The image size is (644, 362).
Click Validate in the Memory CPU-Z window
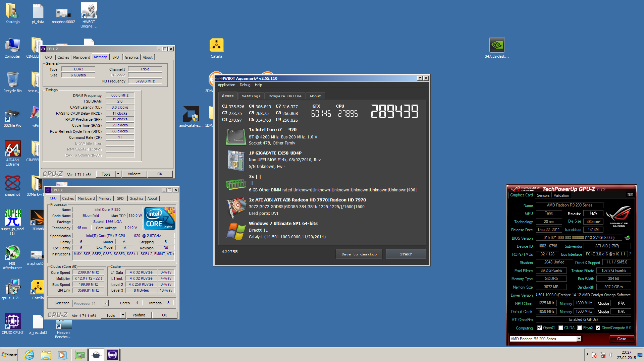click(x=134, y=174)
